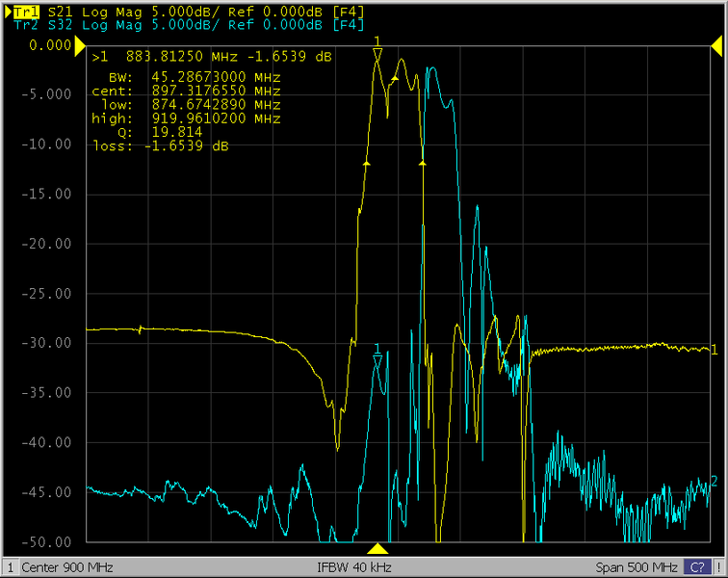Image resolution: width=728 pixels, height=578 pixels.
Task: Click the exclamation warning indicator in status bar
Action: [x=716, y=567]
